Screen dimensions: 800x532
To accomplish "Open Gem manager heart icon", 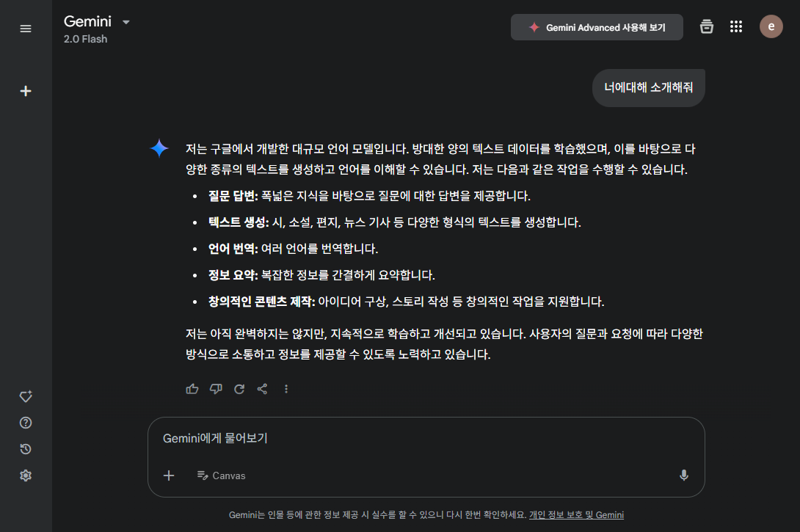I will point(26,396).
